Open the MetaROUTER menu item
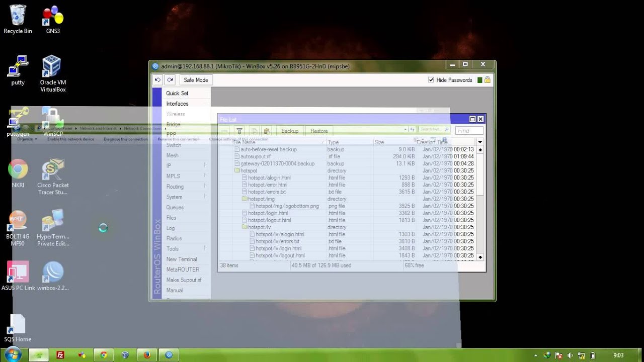This screenshot has height=362, width=644. pyautogui.click(x=186, y=269)
